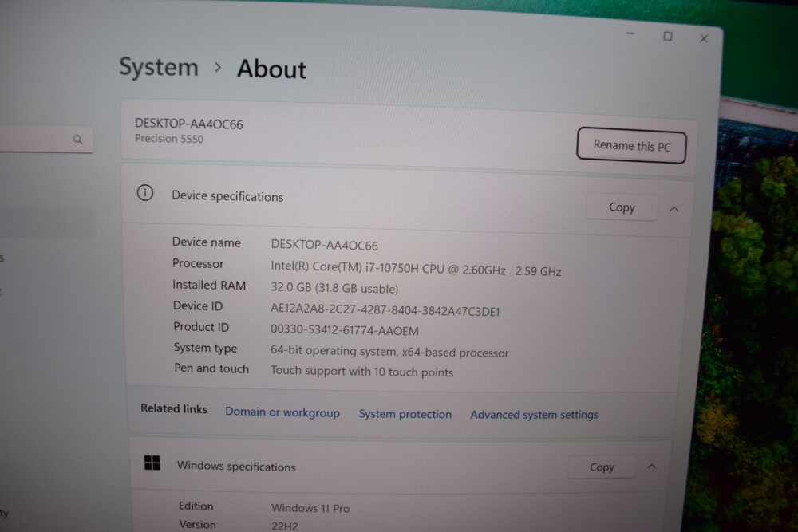Collapse the Device specifications section chevron

click(674, 208)
